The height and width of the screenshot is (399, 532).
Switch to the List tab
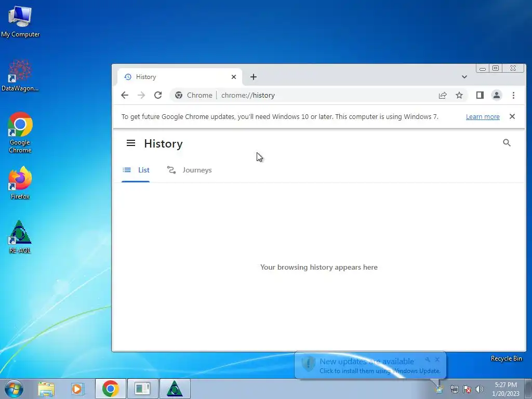(136, 170)
